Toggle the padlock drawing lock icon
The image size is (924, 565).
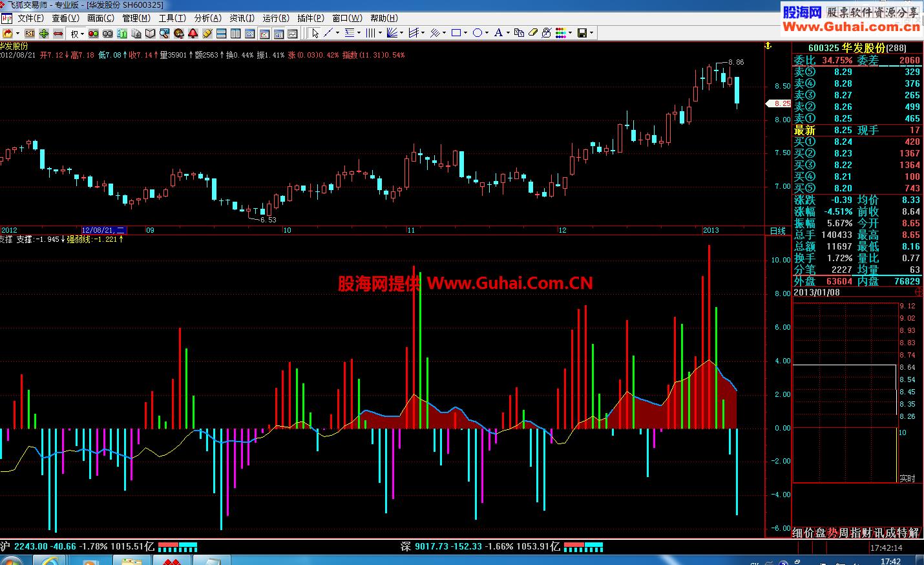click(x=547, y=33)
